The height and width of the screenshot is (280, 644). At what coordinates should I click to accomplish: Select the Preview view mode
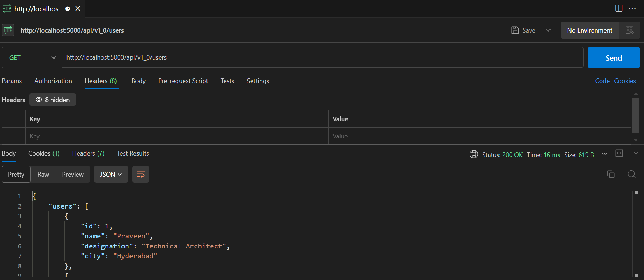click(x=73, y=174)
